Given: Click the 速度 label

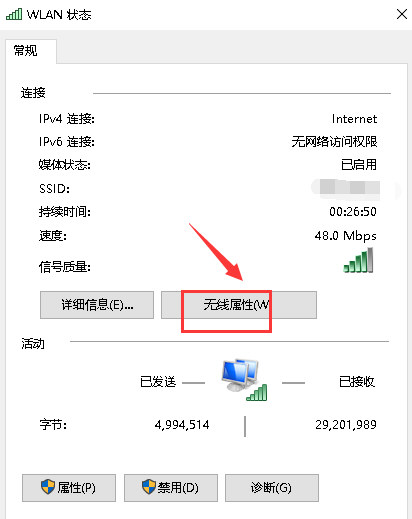Looking at the screenshot, I should (53, 236).
